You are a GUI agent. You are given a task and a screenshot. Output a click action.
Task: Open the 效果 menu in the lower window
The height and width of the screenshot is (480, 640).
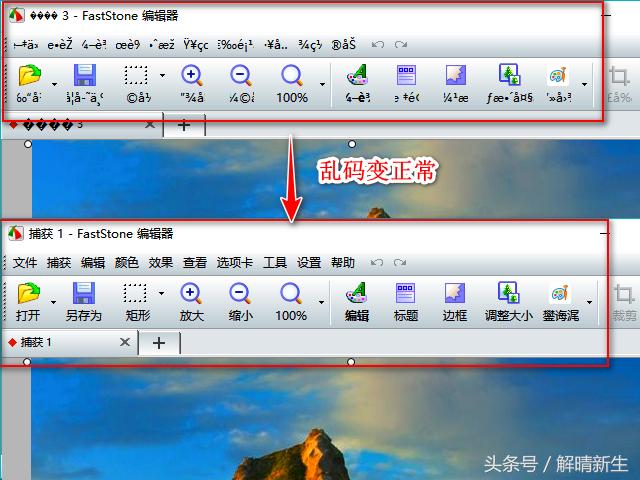coord(160,262)
